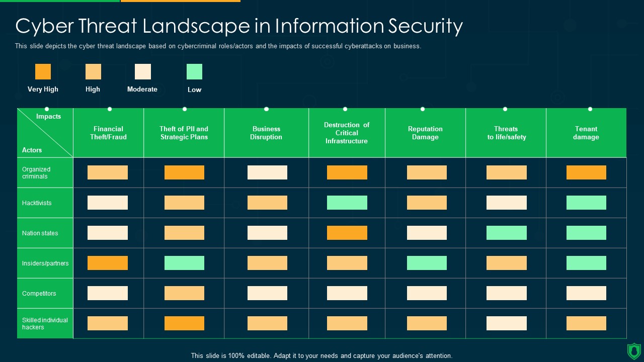Viewport: 644px width, 362px height.
Task: Click Organized criminals Theft of PII rating box
Action: point(184,172)
